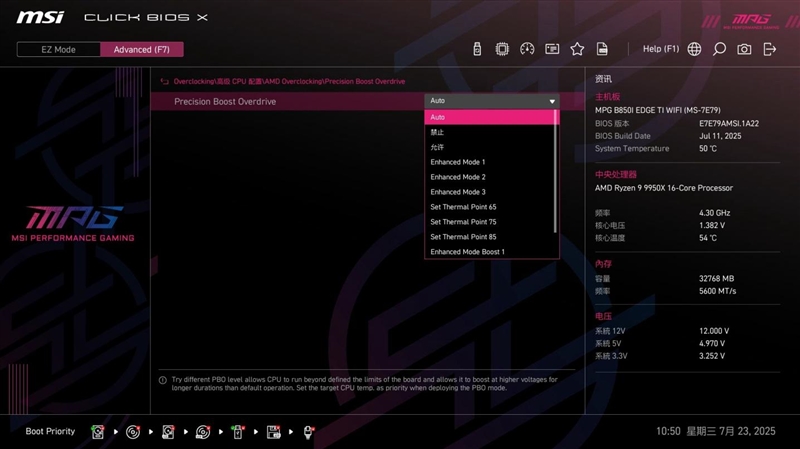This screenshot has height=449, width=800.
Task: Select Set Thermal Point 85
Action: (463, 237)
